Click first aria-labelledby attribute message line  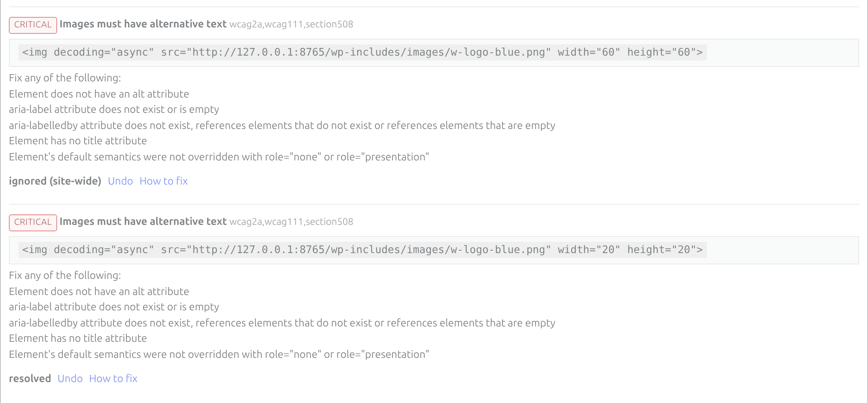pos(282,125)
